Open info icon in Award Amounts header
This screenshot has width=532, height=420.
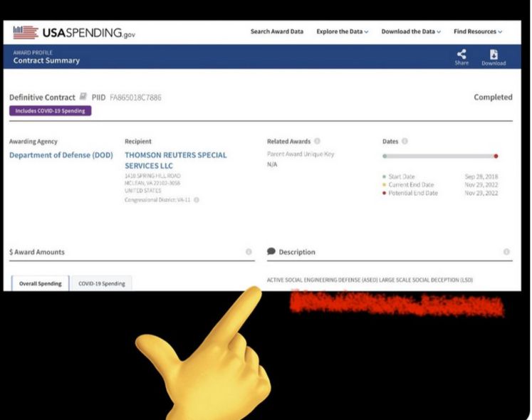pos(249,252)
